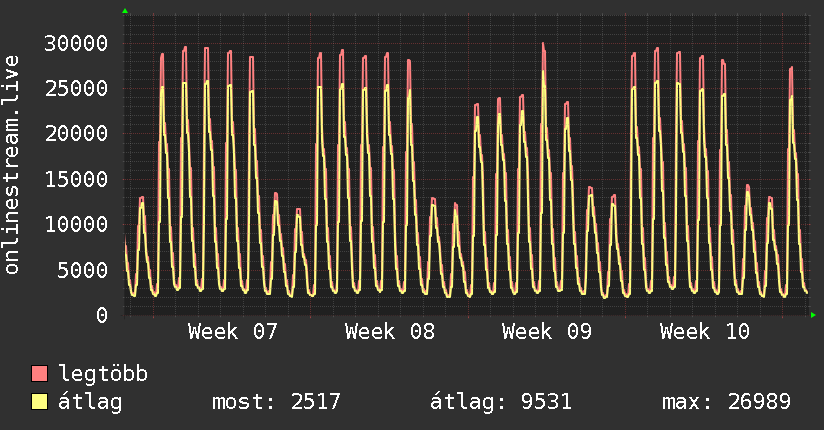This screenshot has width=824, height=430.
Task: Click the Week 10 axis label
Action: point(705,332)
